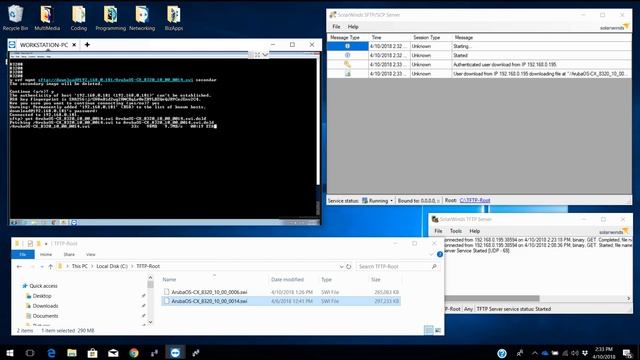The width and height of the screenshot is (640, 360).
Task: Open the MultiMedia desktop folder
Action: point(47,18)
